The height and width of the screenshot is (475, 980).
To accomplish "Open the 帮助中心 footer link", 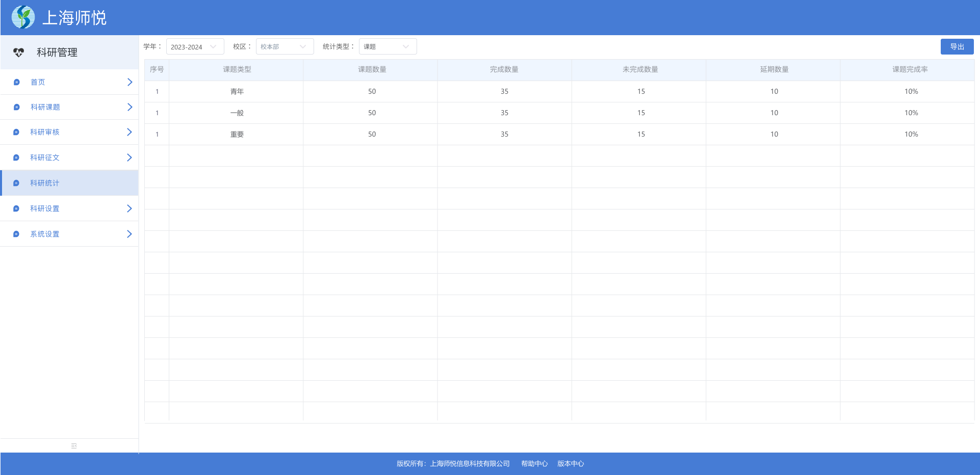I will click(x=534, y=464).
